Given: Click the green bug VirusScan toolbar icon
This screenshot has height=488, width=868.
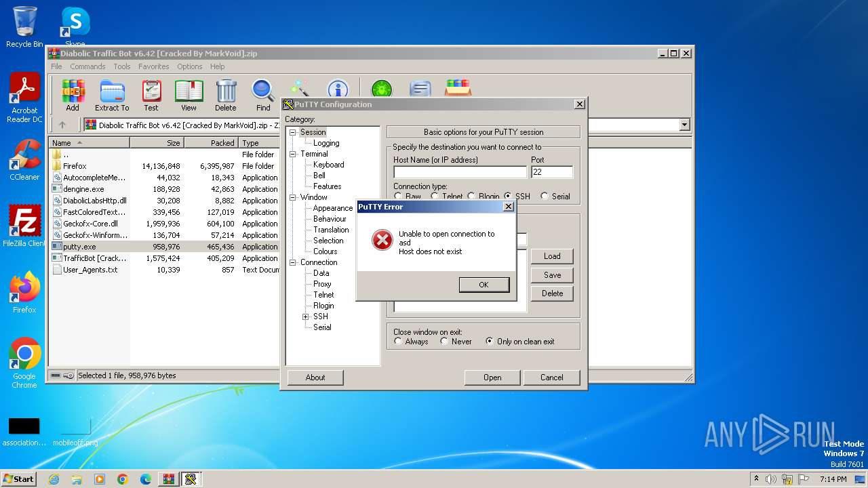Looking at the screenshot, I should [382, 89].
